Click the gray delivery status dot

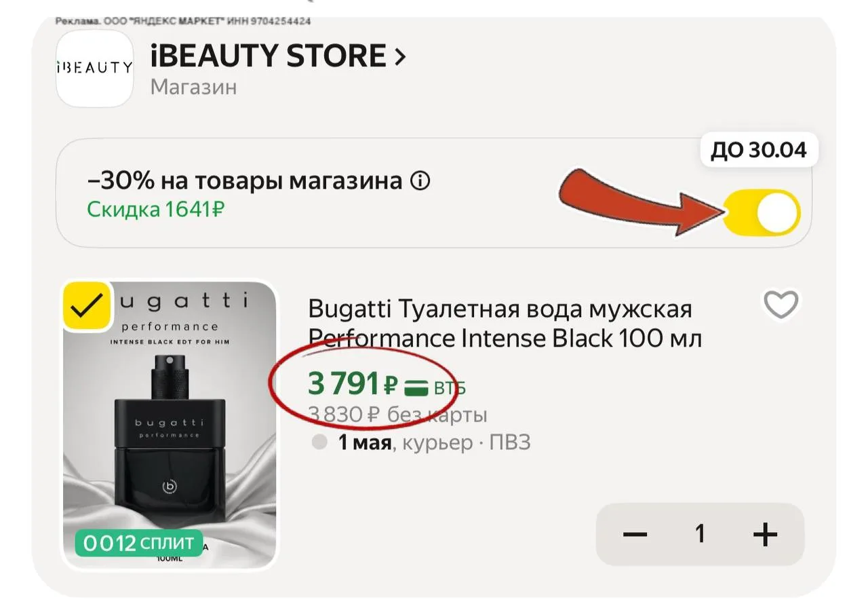[319, 443]
